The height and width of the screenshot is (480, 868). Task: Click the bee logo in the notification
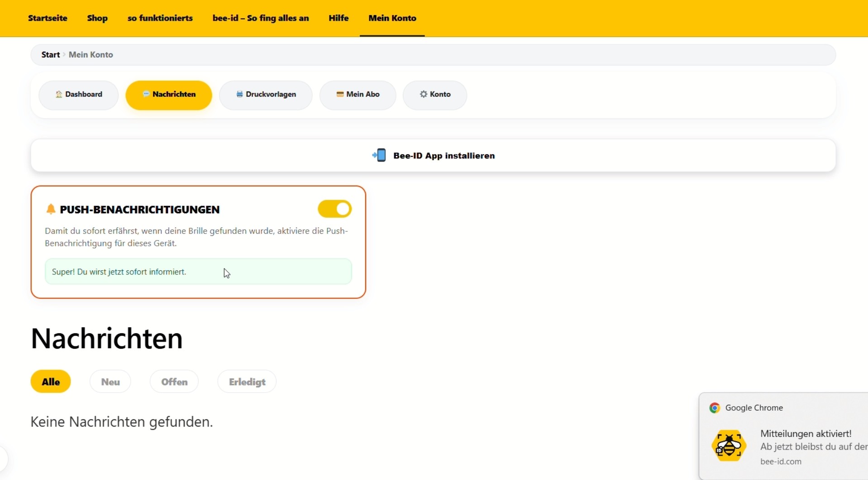(729, 446)
